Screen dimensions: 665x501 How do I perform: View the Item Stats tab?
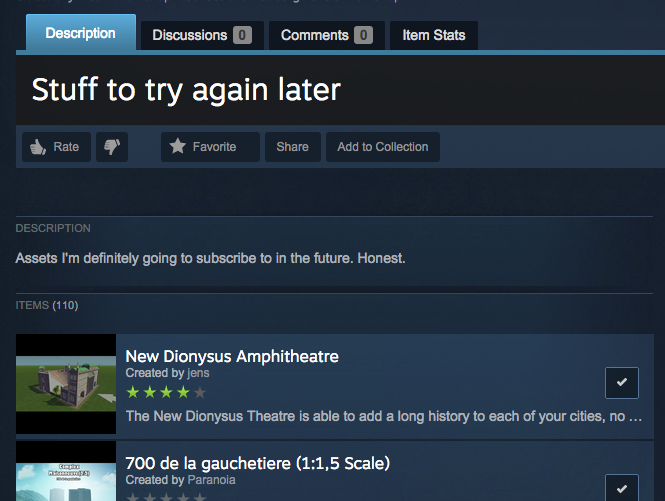point(434,35)
